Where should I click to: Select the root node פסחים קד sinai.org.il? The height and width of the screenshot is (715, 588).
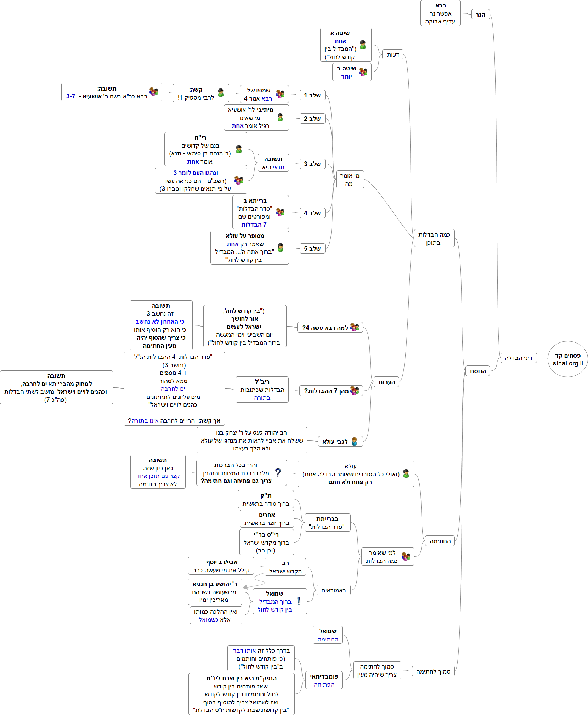568,359
